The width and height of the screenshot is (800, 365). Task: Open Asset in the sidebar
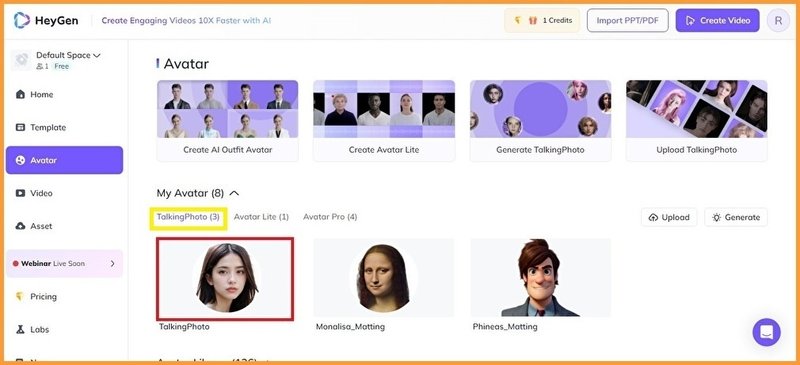[x=64, y=226]
